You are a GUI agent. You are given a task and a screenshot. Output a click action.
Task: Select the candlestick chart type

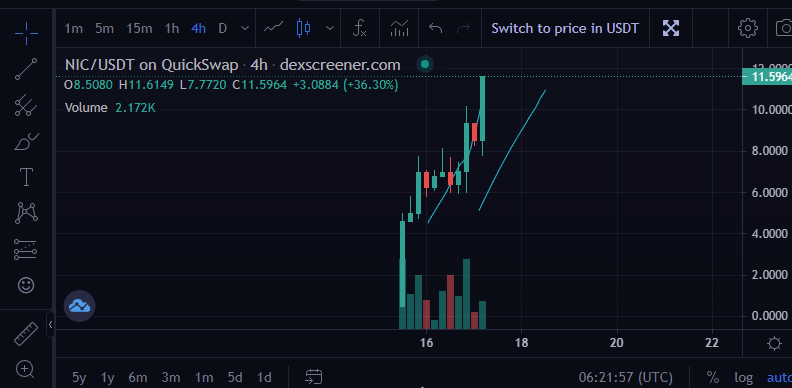pyautogui.click(x=303, y=28)
